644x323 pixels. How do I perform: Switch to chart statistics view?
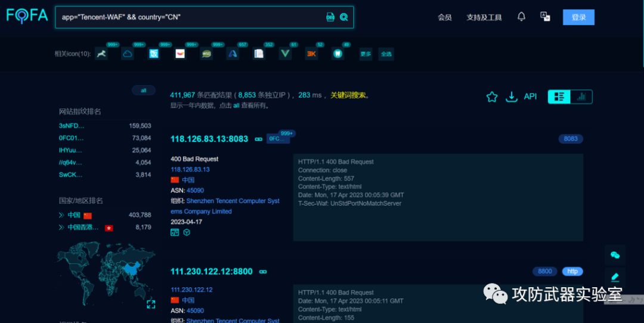[x=581, y=97]
